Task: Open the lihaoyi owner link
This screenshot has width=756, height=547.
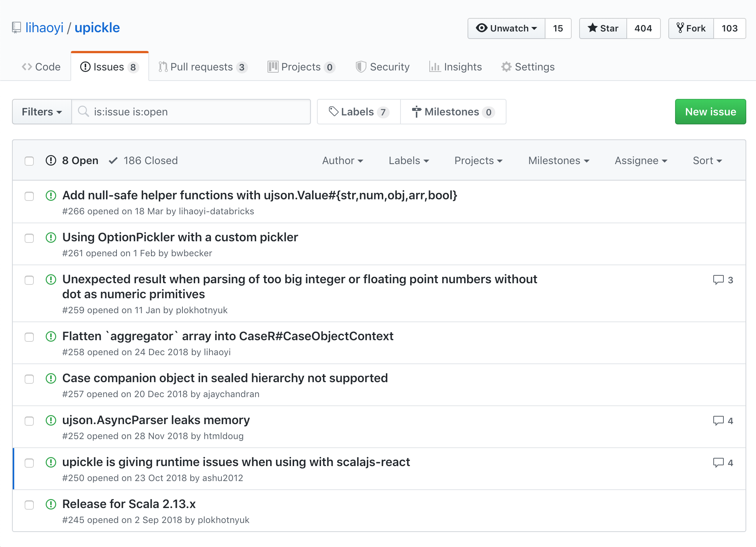Action: pyautogui.click(x=44, y=28)
